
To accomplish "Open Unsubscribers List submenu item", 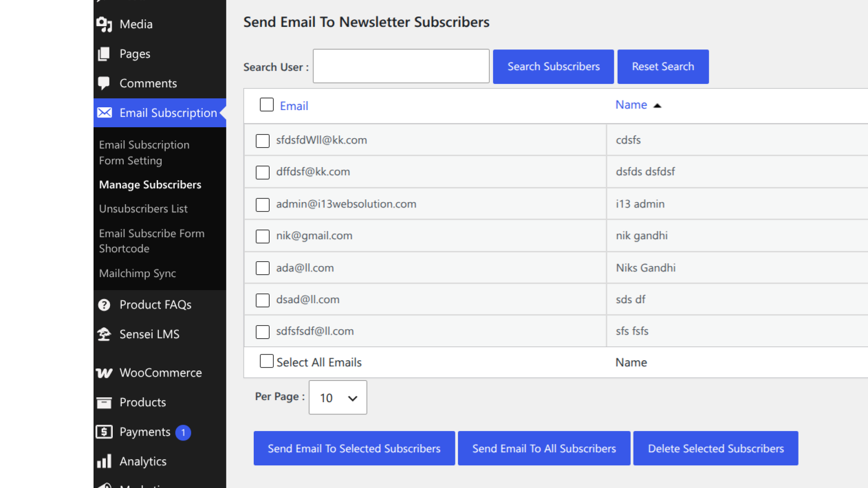I will [x=144, y=208].
